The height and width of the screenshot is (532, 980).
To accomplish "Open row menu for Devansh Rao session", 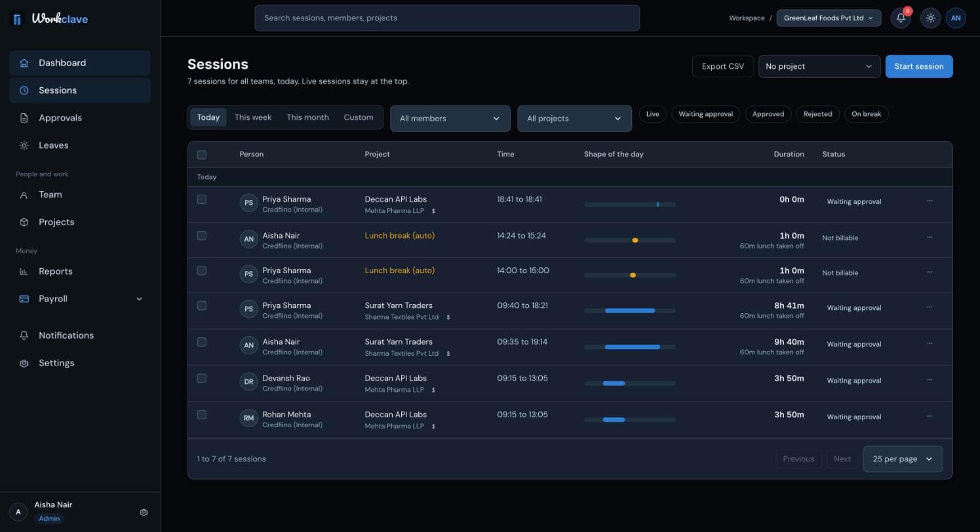I will point(930,379).
